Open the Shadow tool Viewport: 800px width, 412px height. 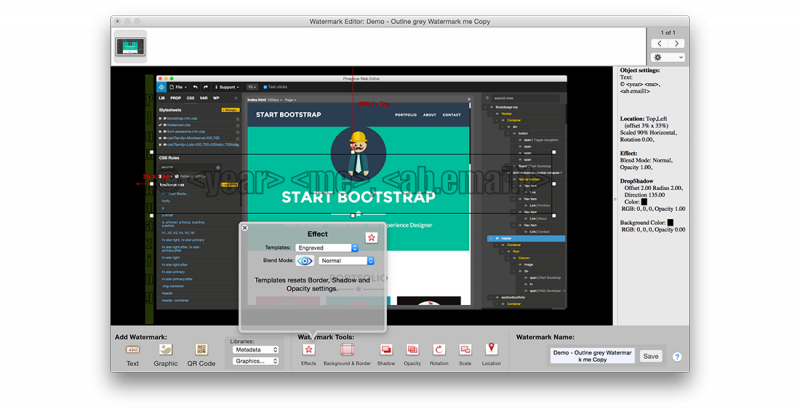tap(386, 350)
